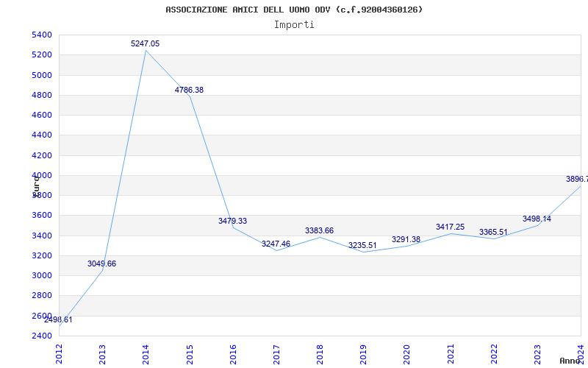588x368 pixels.
Task: Click the data label 3498.14
Action: point(537,219)
